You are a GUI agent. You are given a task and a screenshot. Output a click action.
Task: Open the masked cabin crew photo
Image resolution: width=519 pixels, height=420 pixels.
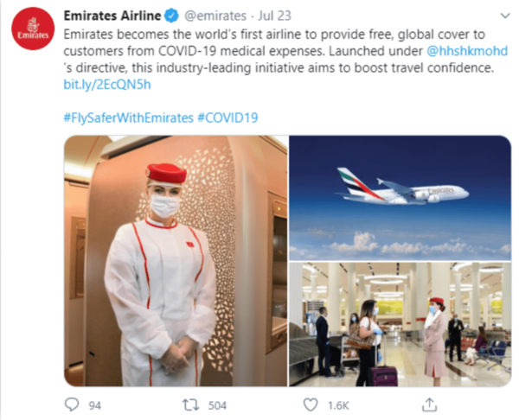point(176,261)
